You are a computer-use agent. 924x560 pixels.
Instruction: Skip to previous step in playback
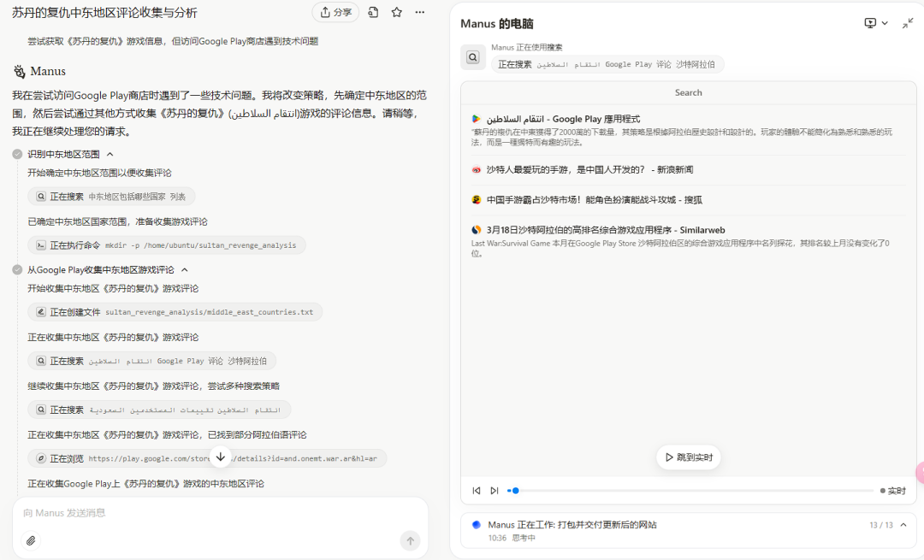coord(477,491)
